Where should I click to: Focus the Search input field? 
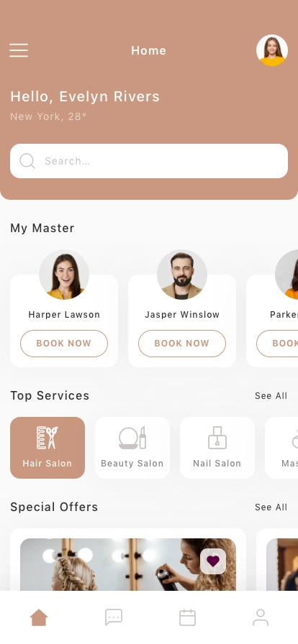(x=149, y=161)
